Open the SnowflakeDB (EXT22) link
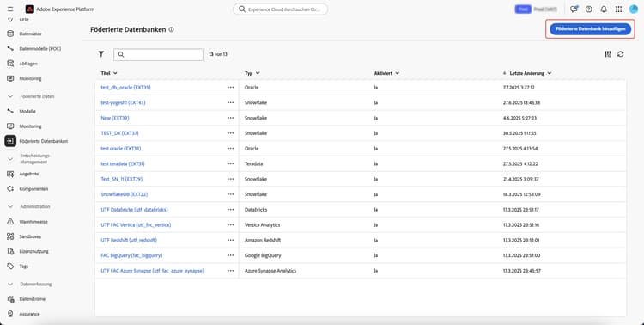Viewport: 644px width, 325px height. click(x=124, y=194)
